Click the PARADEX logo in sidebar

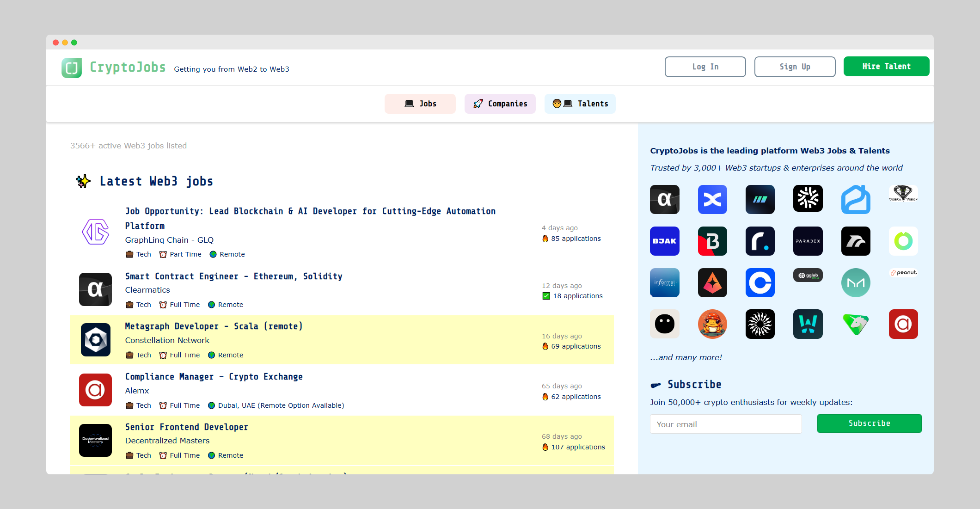pos(808,241)
